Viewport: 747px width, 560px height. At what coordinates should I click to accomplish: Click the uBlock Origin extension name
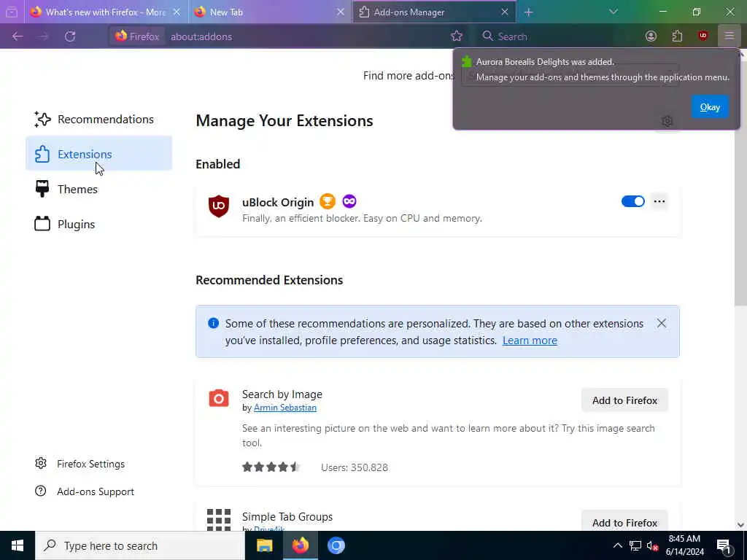[x=278, y=203]
